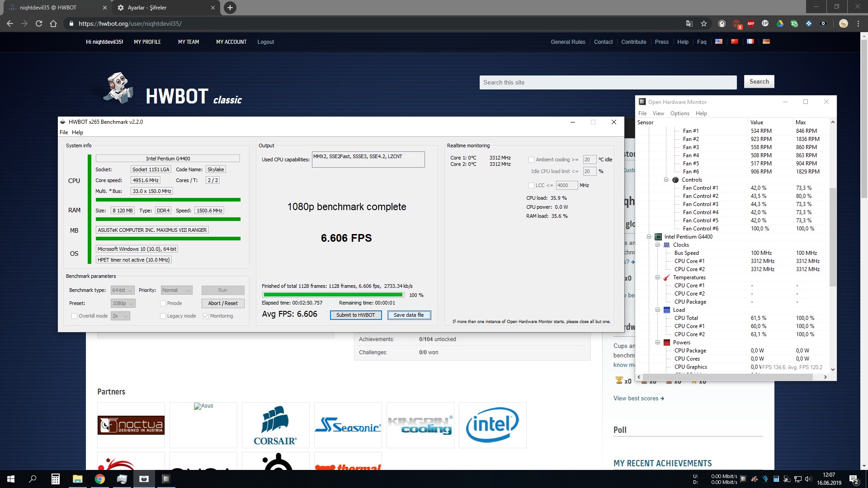This screenshot has width=868, height=488.
Task: Click the translate page icon
Action: [x=689, y=23]
